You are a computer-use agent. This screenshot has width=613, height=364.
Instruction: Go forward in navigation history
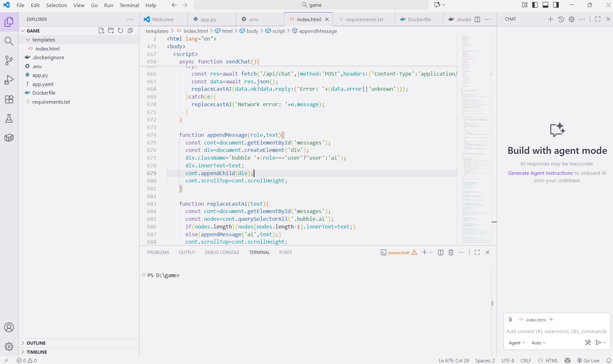pos(185,5)
